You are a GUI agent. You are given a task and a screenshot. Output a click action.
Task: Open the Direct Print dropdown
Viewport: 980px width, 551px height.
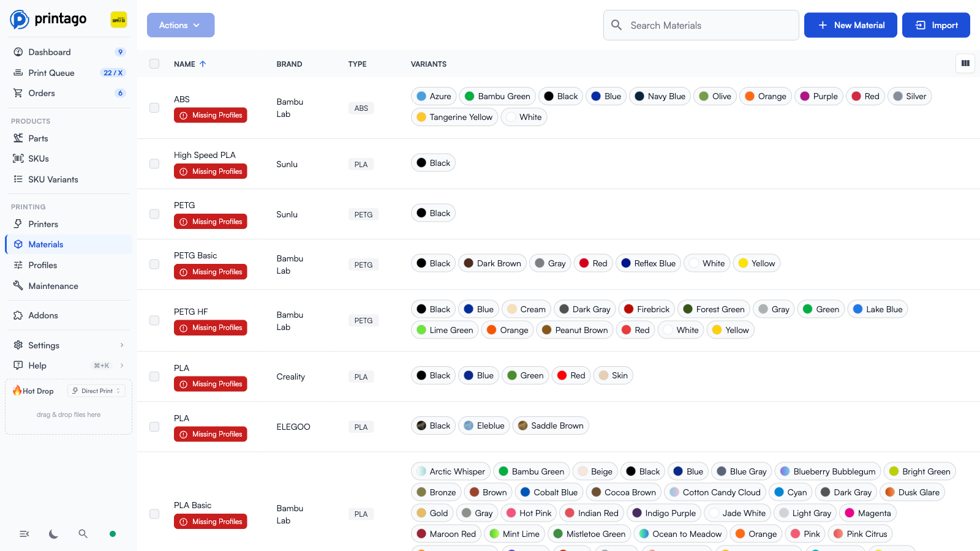click(96, 391)
